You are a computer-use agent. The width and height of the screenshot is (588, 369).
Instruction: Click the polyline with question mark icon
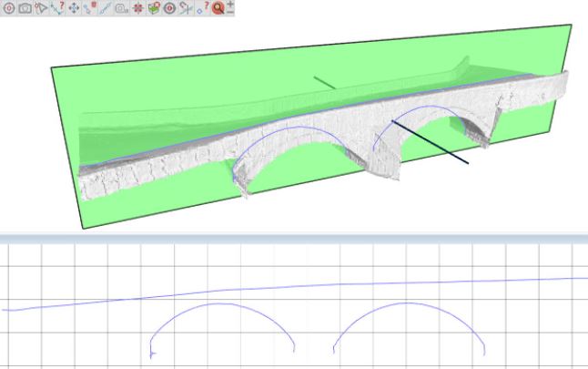tap(57, 8)
